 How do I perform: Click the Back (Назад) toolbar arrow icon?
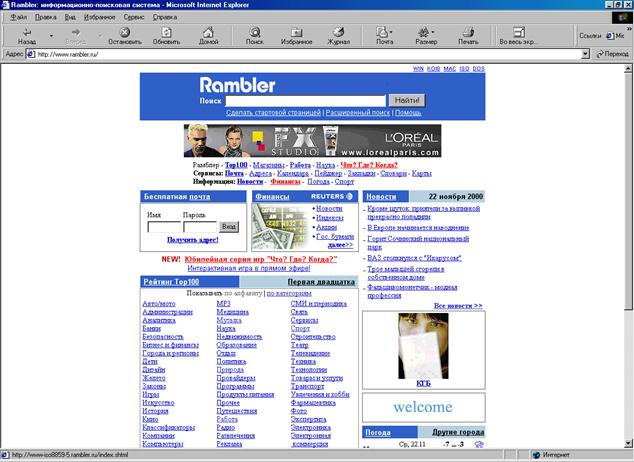click(27, 32)
